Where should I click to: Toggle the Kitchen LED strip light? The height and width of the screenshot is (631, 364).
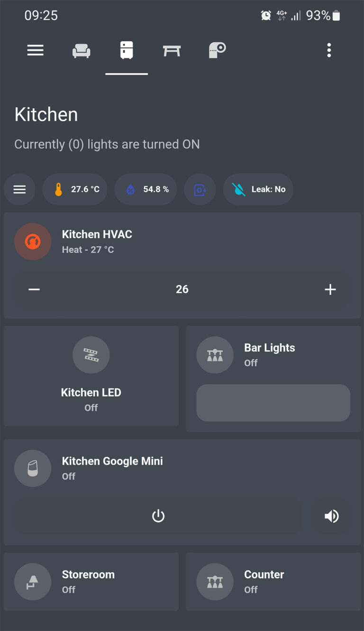[91, 355]
